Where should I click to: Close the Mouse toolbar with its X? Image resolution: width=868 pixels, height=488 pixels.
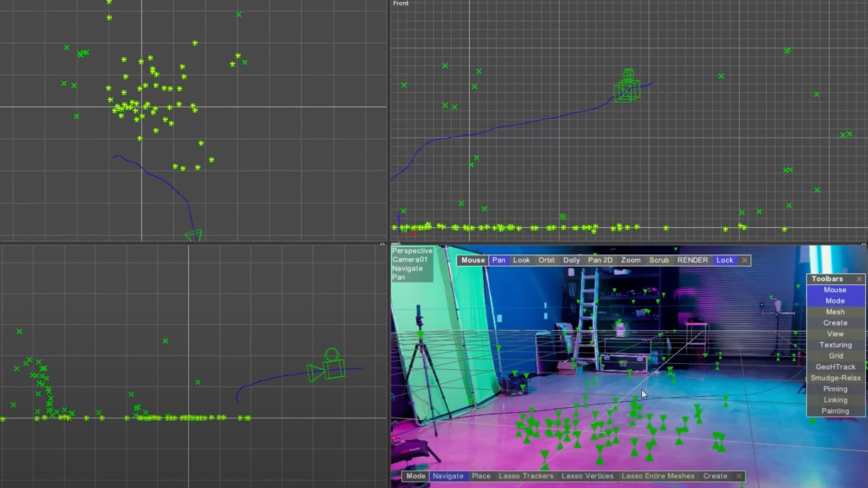tap(745, 260)
